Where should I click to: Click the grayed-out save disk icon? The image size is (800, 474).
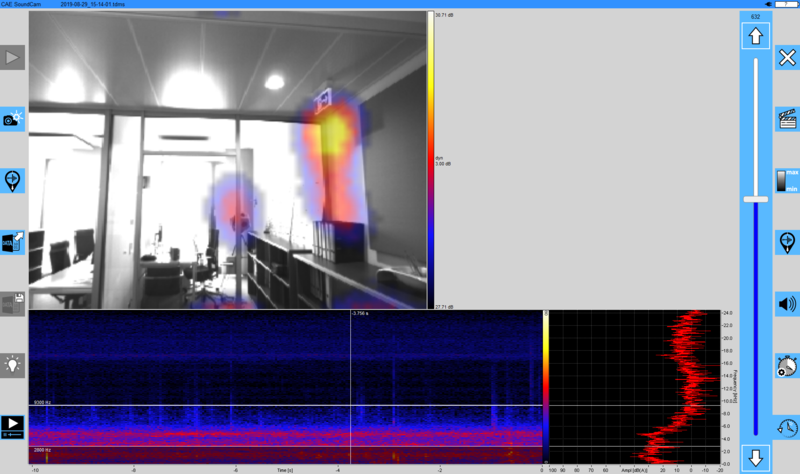[x=12, y=303]
